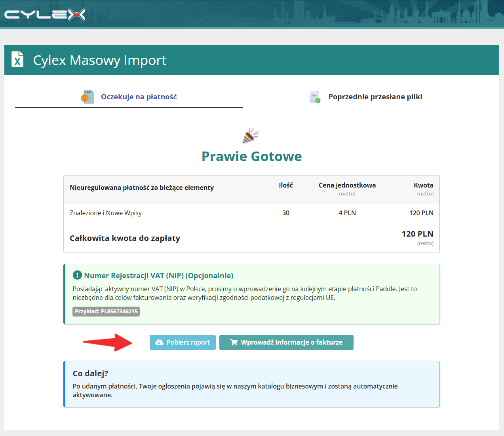Image resolution: width=504 pixels, height=436 pixels.
Task: Click the row amount 120 PLN
Action: (x=421, y=213)
